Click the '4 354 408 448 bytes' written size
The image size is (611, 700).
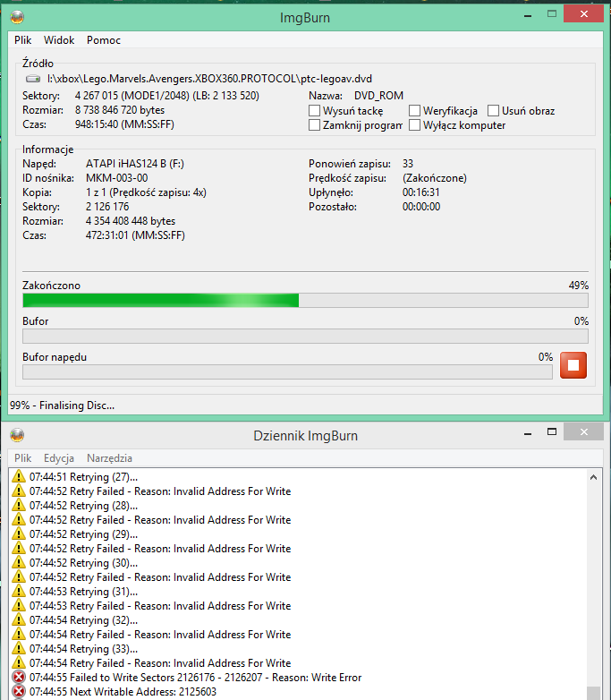pyautogui.click(x=131, y=221)
